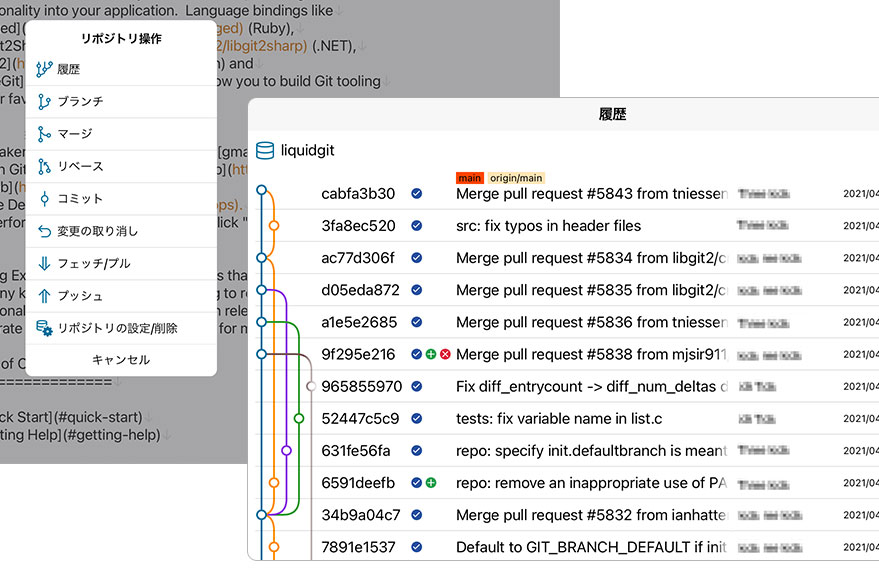Click green plus badge on commit 6591deefb

click(431, 483)
